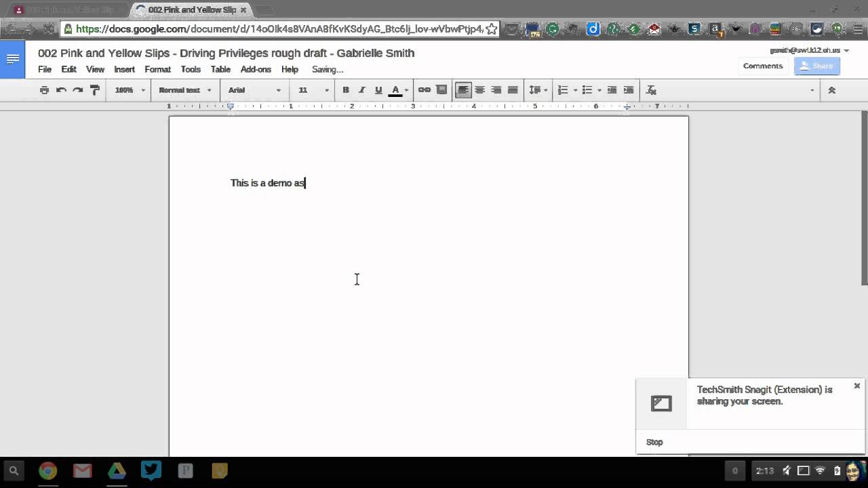The width and height of the screenshot is (868, 488).
Task: Open the Table menu
Action: (220, 69)
